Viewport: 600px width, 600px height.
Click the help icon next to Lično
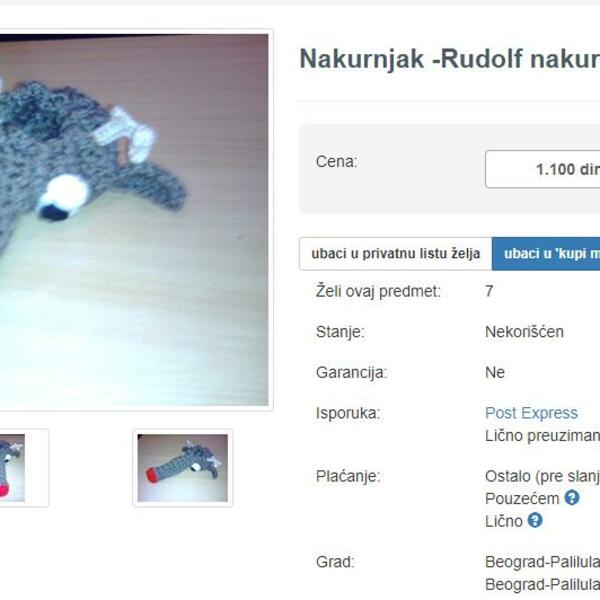click(x=535, y=520)
